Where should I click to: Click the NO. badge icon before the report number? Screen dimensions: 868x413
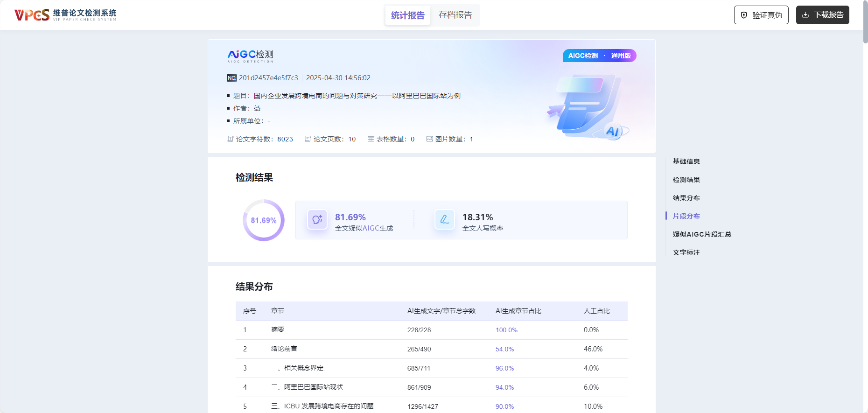pos(232,78)
